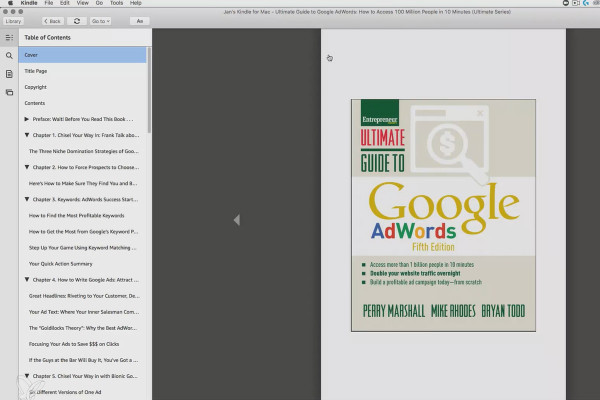Open the Tools menu
Image resolution: width=600 pixels, height=400 pixels.
click(116, 3)
